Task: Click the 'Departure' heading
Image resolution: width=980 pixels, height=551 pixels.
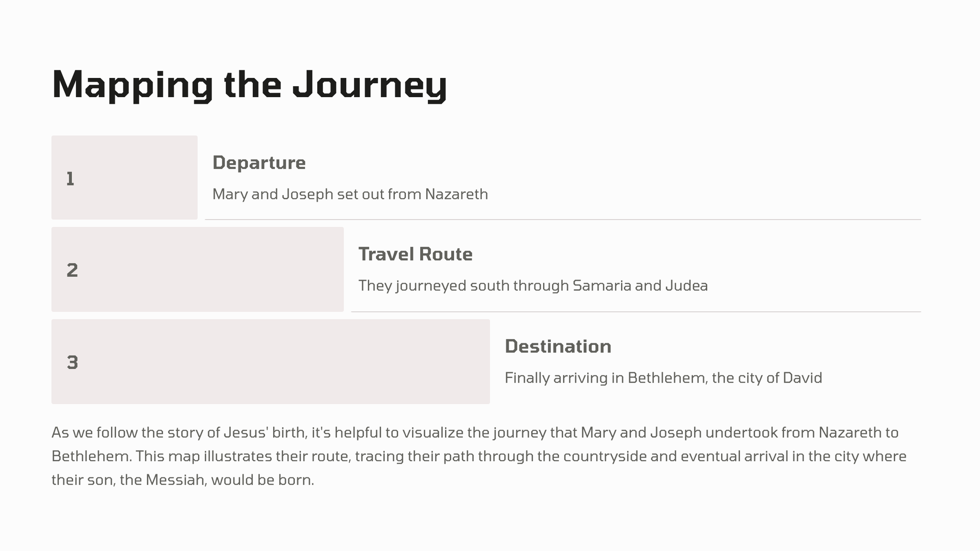Action: point(259,163)
